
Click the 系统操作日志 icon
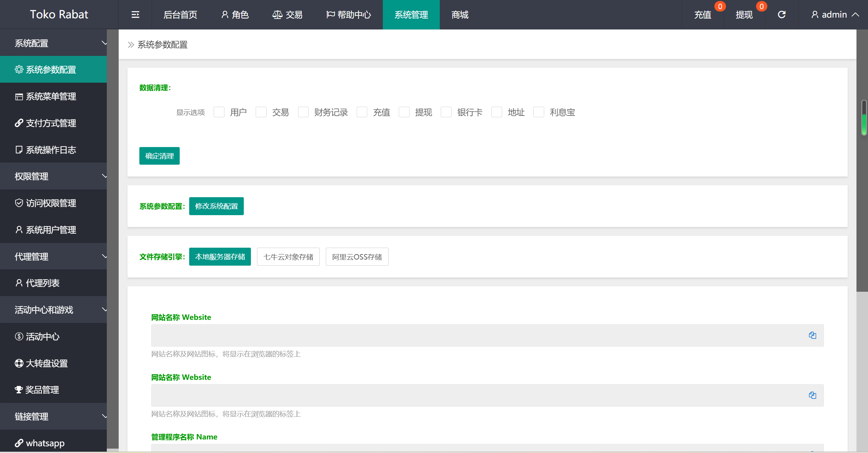17,150
